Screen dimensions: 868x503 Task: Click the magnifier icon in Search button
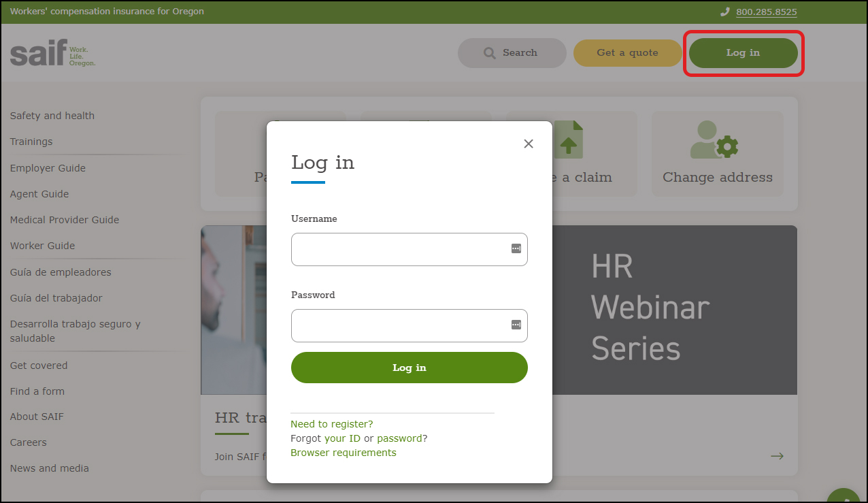pos(489,53)
